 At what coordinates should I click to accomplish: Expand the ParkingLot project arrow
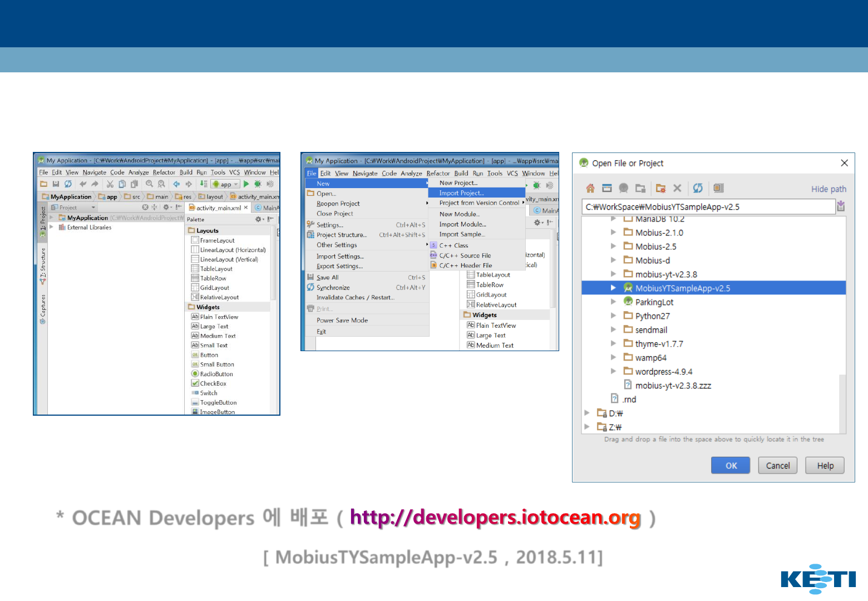(x=613, y=302)
